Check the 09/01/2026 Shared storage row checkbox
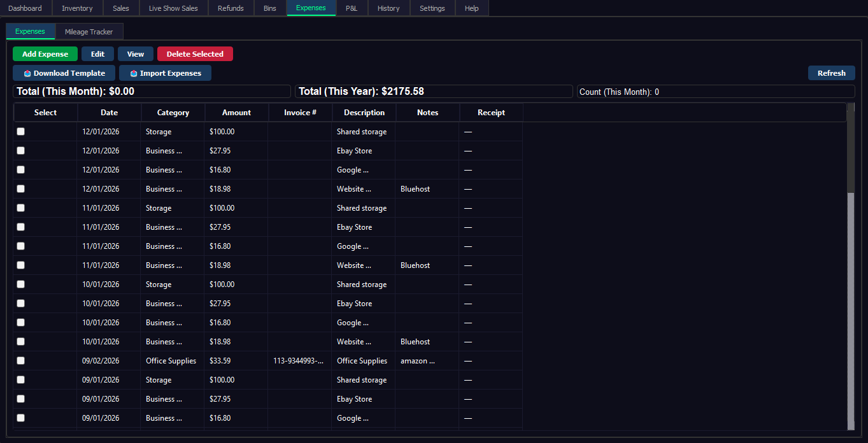868x443 pixels. [x=21, y=379]
